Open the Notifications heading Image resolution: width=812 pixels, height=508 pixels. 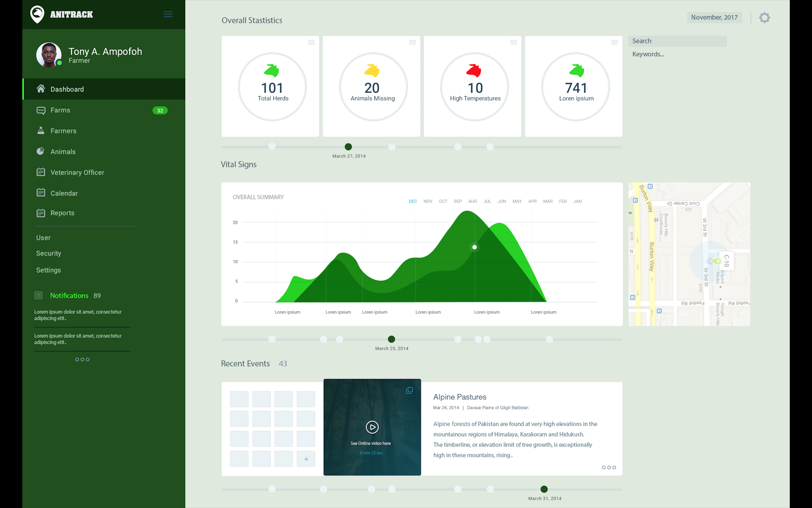(69, 295)
